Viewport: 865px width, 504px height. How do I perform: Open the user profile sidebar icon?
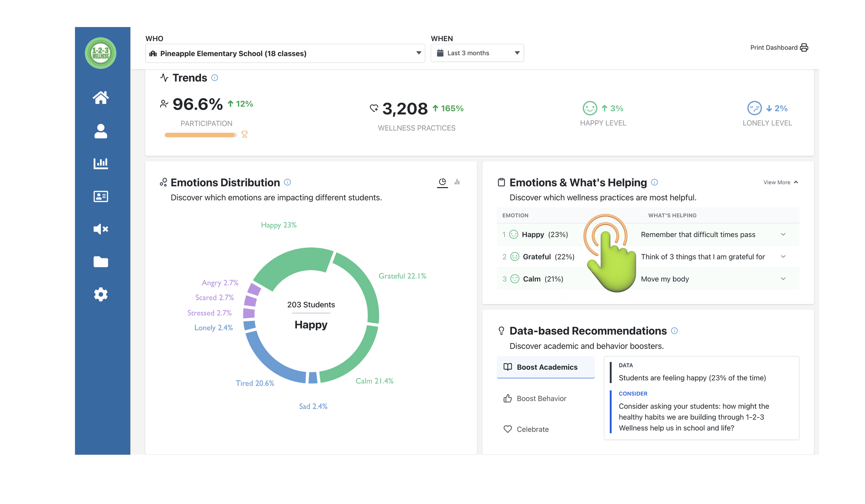(100, 131)
